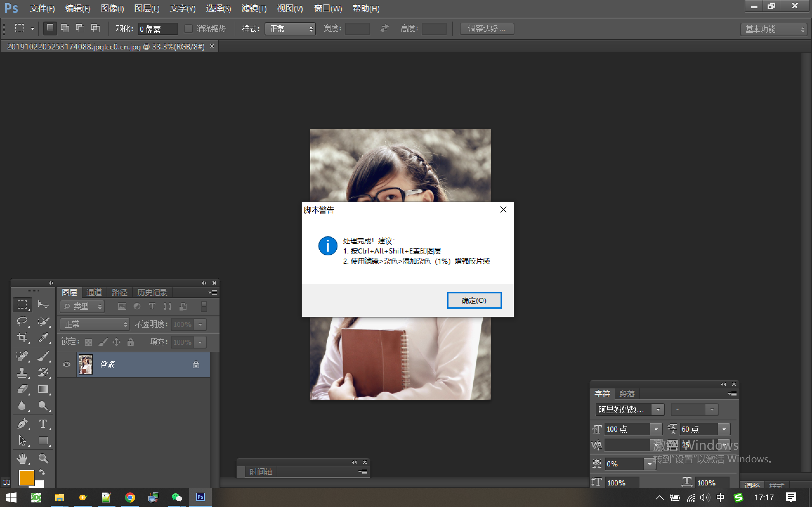This screenshot has width=812, height=507.
Task: Select the Clone Stamp tool
Action: 23,372
